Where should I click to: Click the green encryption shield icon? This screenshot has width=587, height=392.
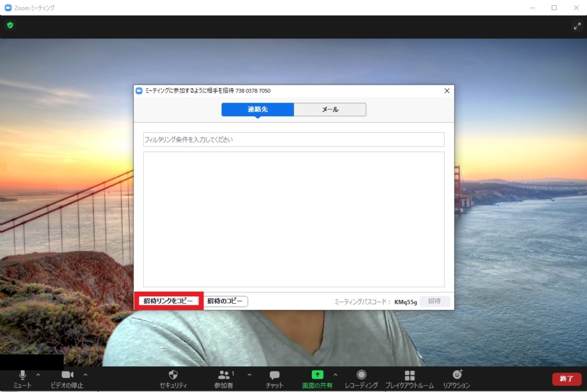10,25
